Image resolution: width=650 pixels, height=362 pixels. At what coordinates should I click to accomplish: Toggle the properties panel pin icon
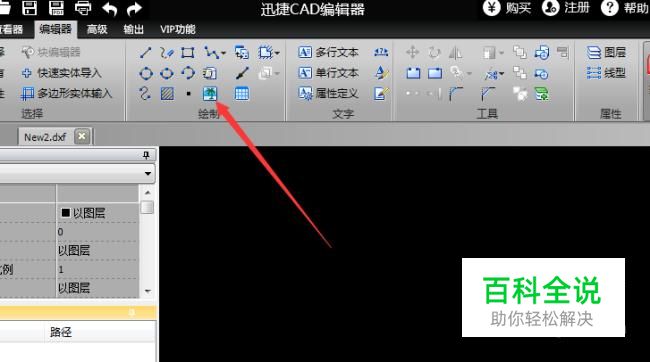pyautogui.click(x=146, y=155)
